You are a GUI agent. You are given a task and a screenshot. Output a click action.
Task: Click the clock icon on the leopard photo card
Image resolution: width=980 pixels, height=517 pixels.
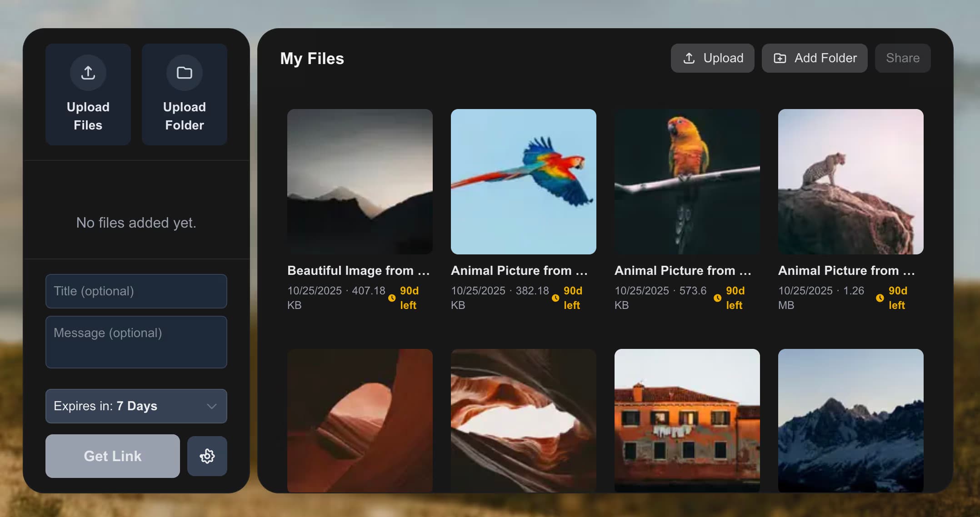[x=880, y=298]
